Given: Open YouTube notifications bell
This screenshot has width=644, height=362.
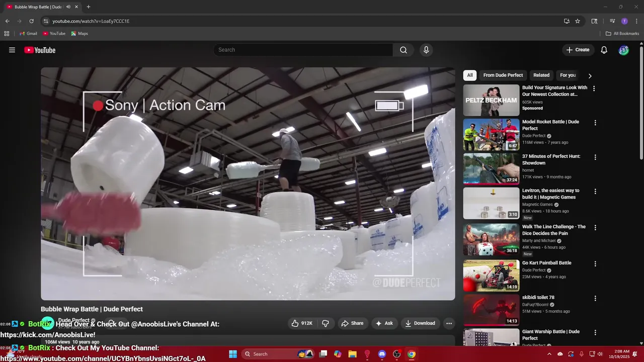Looking at the screenshot, I should (604, 50).
